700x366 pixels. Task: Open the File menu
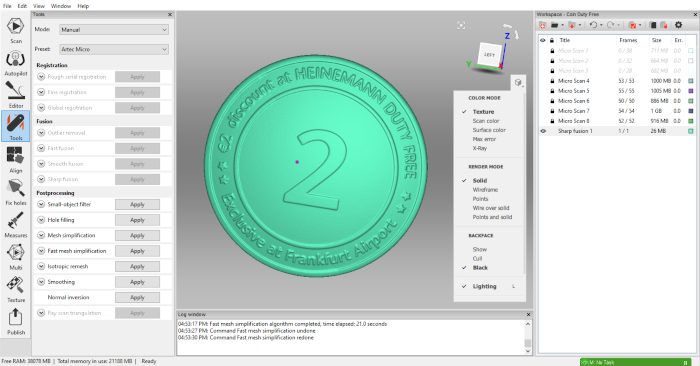7,6
